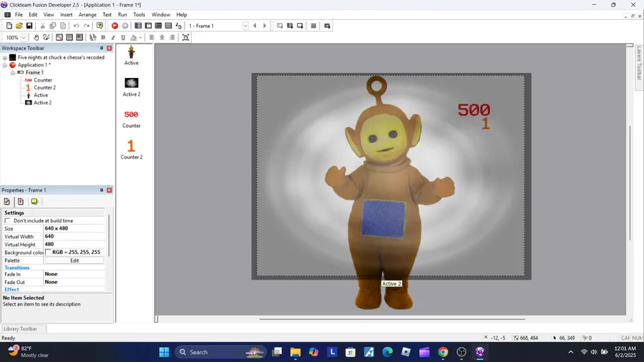Open the Help contents question-mark icon
This screenshot has width=644, height=362.
pyautogui.click(x=99, y=26)
